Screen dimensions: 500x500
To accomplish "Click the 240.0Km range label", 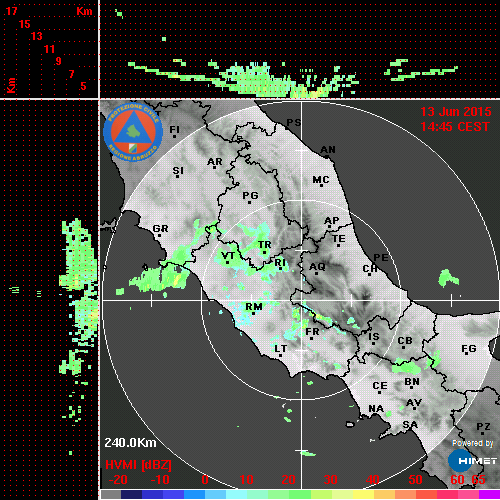I will pyautogui.click(x=130, y=443).
